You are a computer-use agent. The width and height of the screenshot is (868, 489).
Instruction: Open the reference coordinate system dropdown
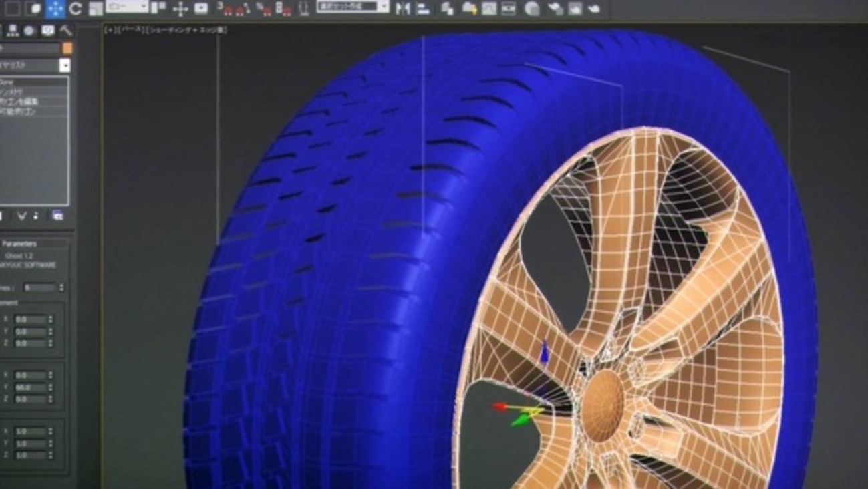[126, 7]
